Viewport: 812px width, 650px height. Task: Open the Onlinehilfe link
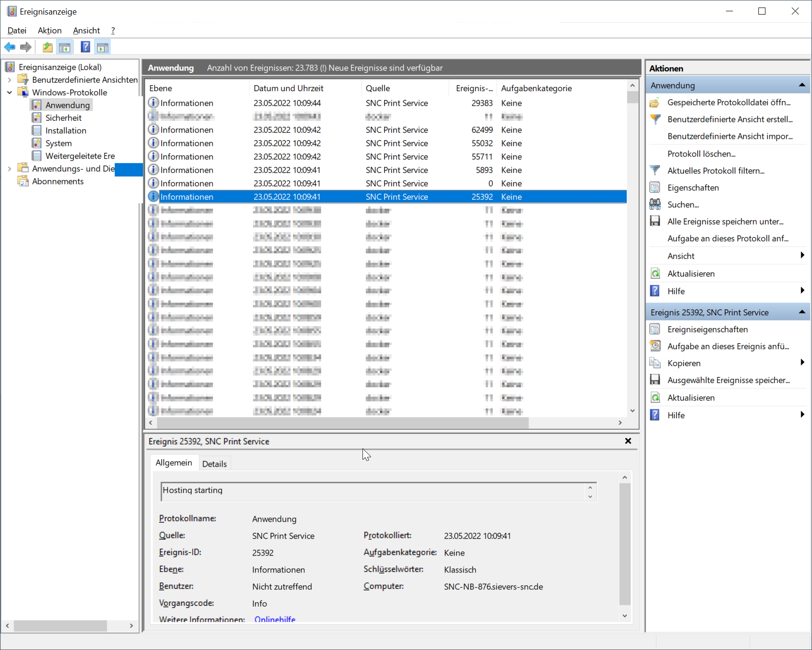coord(275,619)
